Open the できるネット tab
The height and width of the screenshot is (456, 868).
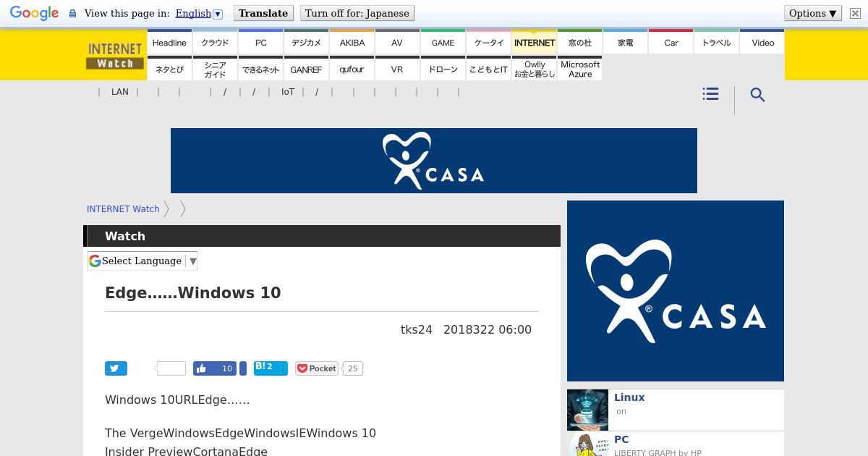point(261,69)
